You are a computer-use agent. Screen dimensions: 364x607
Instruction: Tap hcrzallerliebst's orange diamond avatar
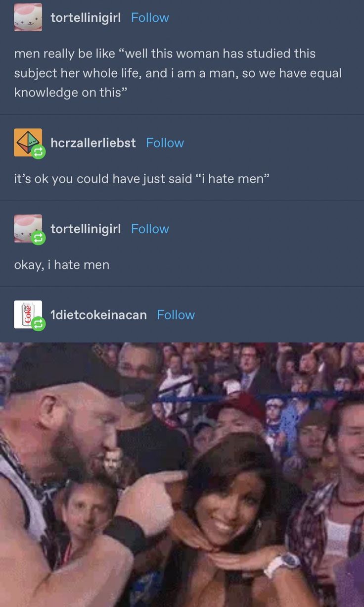[28, 143]
